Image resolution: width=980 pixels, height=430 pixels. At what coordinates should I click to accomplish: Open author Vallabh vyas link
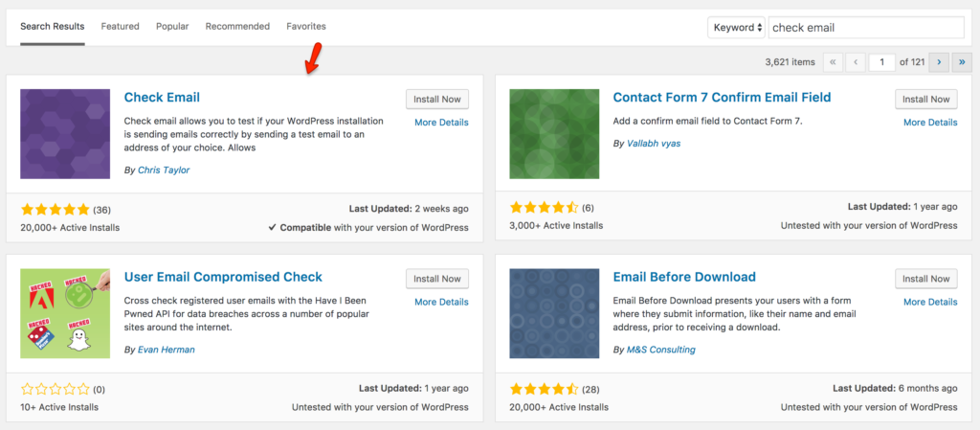click(654, 143)
